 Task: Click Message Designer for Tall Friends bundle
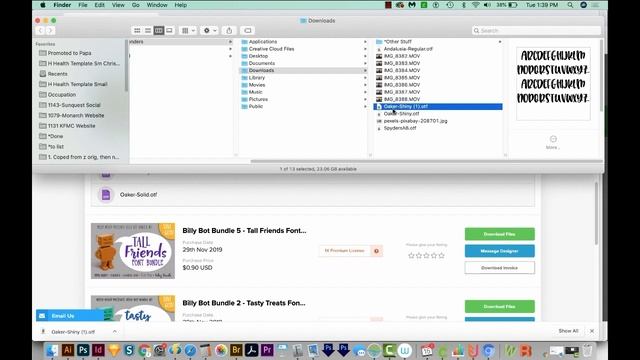[500, 251]
